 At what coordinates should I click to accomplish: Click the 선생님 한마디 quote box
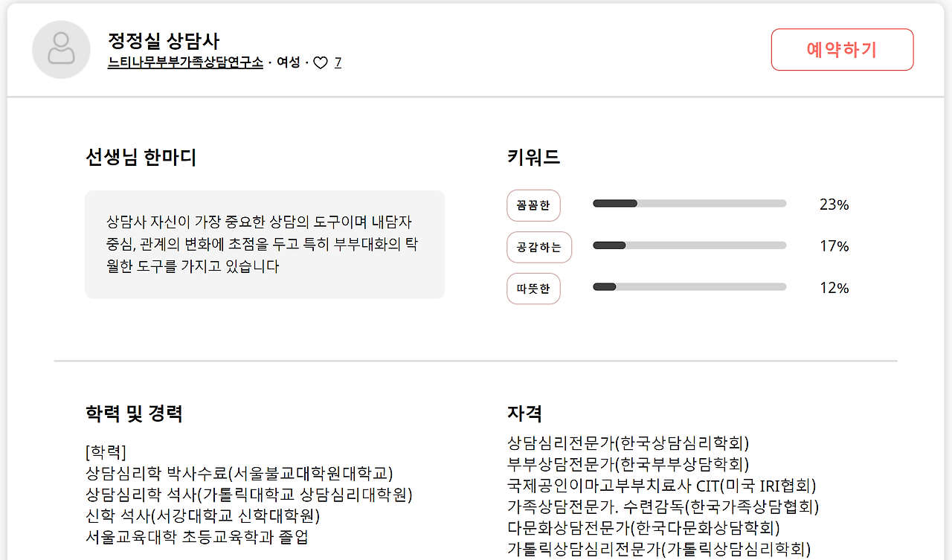pos(265,245)
